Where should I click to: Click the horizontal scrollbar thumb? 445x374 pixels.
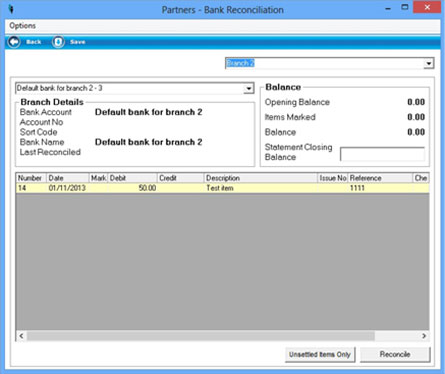(x=201, y=336)
